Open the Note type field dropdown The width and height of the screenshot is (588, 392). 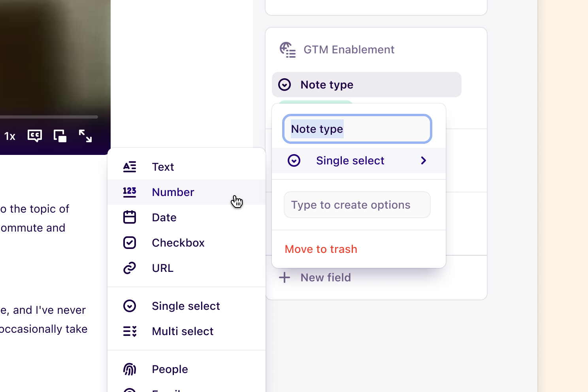(327, 85)
